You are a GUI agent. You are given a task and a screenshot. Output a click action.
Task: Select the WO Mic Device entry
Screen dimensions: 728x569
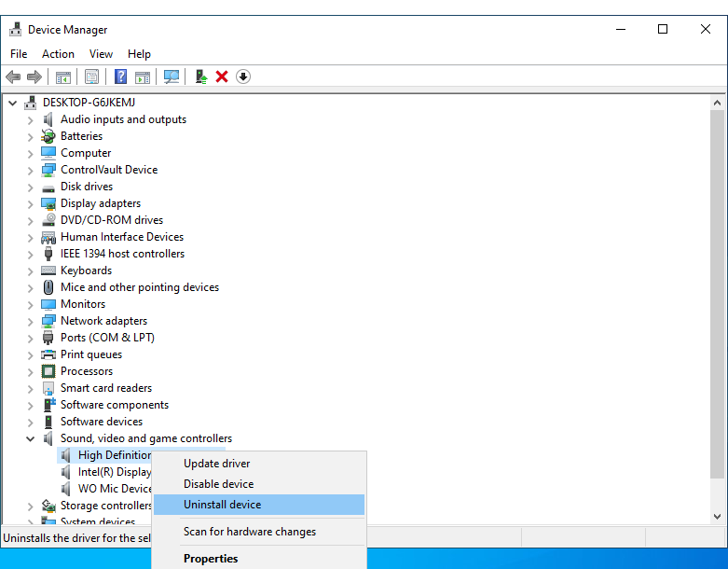(114, 489)
